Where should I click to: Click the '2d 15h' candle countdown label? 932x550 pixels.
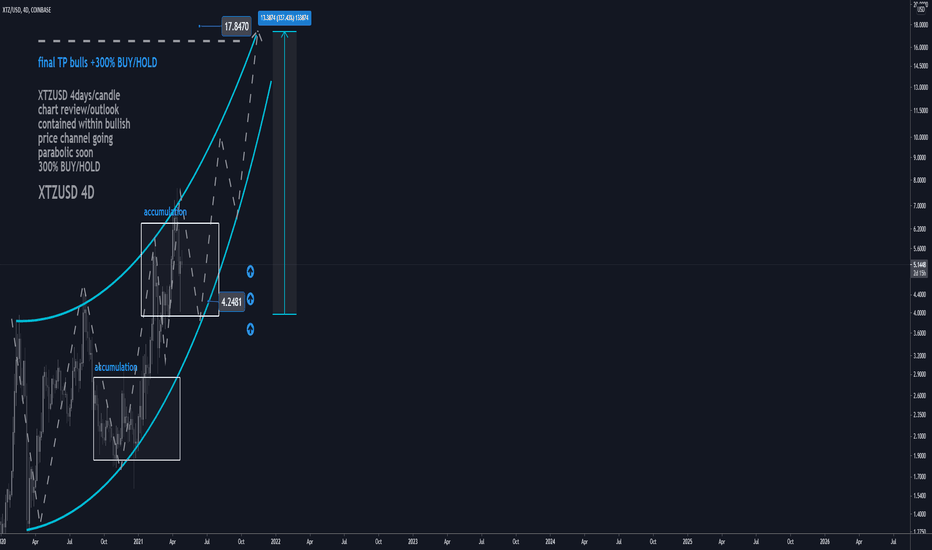tap(919, 273)
